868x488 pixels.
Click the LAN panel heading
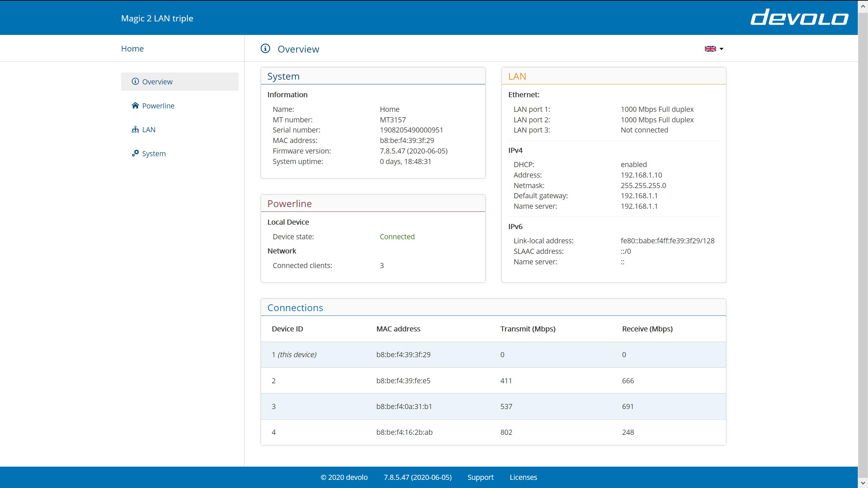(x=517, y=76)
